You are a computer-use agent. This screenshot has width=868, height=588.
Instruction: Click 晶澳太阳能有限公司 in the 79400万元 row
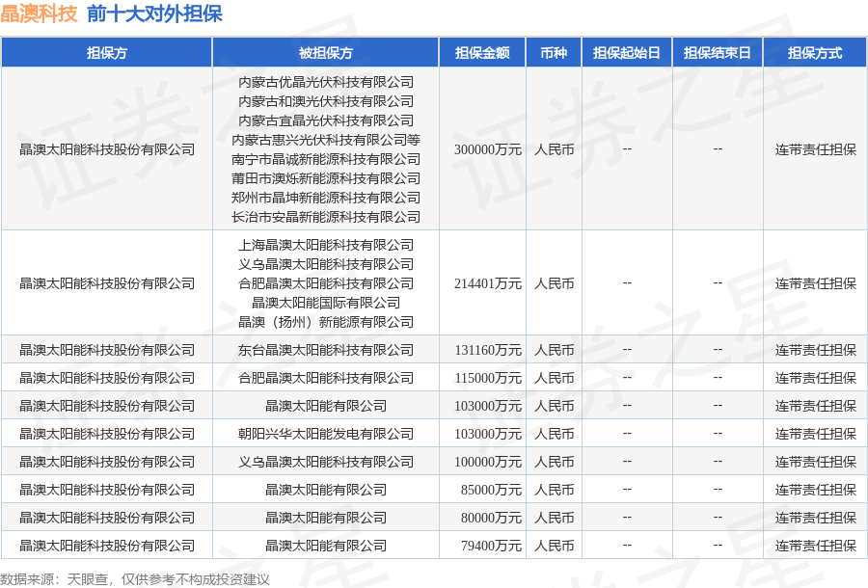[326, 546]
